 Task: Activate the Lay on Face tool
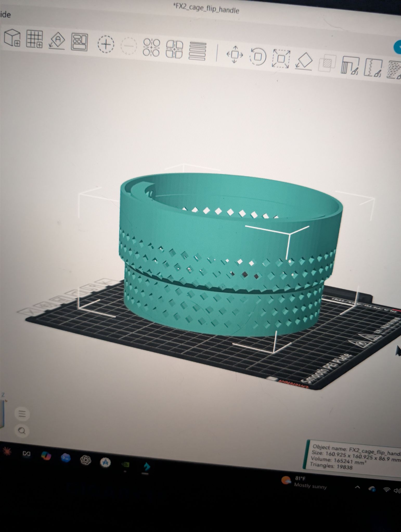click(304, 61)
